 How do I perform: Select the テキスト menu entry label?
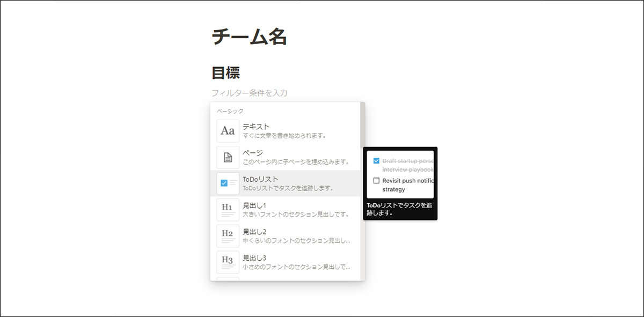[256, 127]
